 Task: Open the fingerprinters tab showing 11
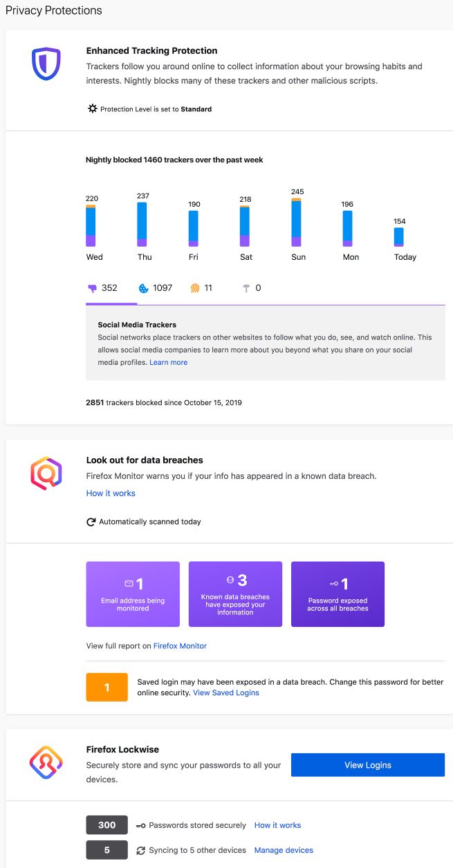tap(201, 288)
